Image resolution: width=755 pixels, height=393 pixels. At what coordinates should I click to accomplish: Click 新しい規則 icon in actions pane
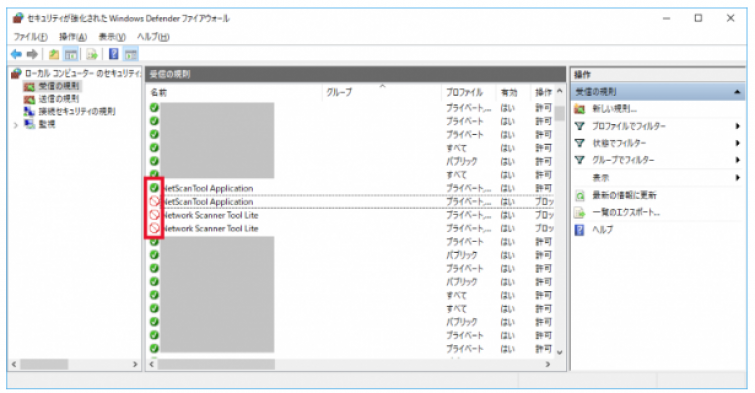coord(580,109)
